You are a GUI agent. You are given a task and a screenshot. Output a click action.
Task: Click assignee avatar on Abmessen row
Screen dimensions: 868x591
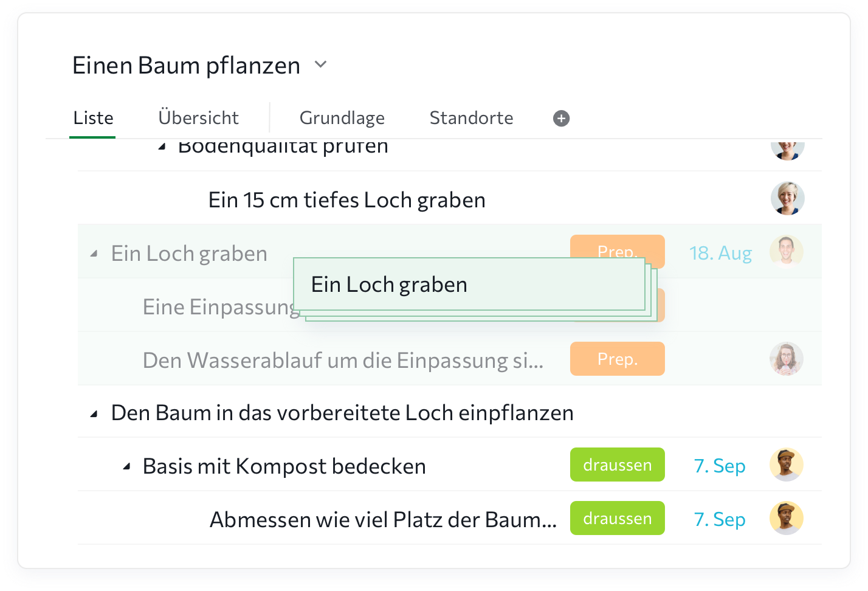click(x=786, y=518)
